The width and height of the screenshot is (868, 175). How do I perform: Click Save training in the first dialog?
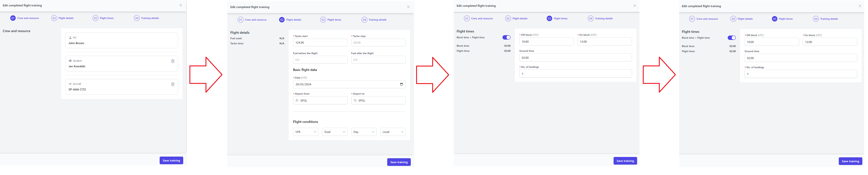click(172, 161)
